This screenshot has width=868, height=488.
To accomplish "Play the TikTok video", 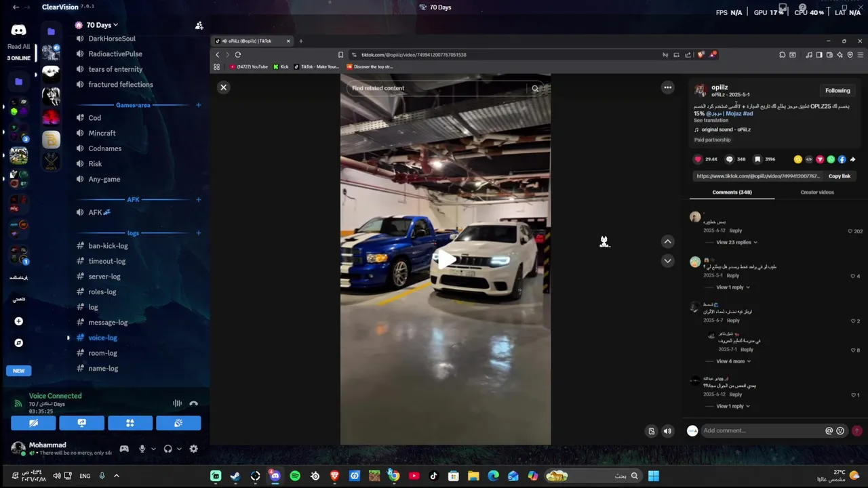I will [x=446, y=259].
